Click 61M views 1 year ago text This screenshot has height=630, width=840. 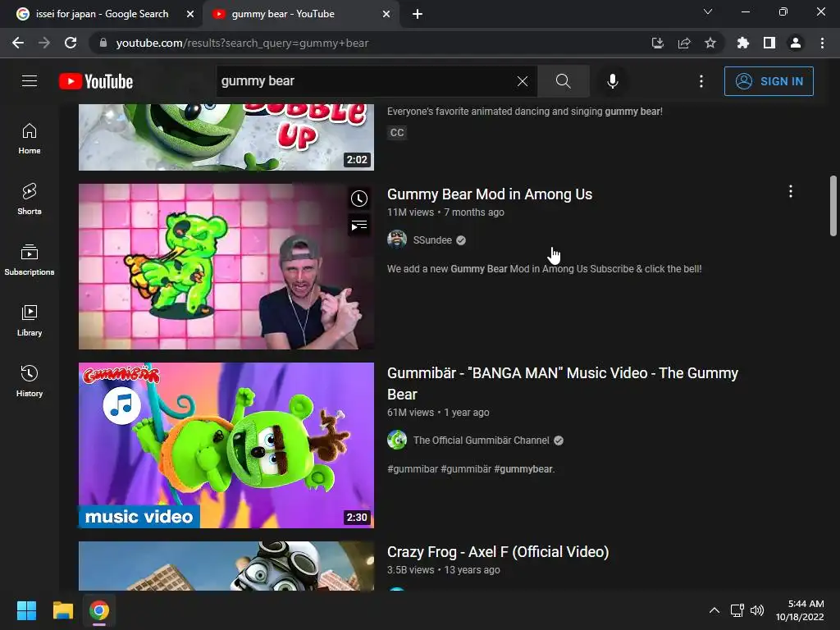click(438, 413)
